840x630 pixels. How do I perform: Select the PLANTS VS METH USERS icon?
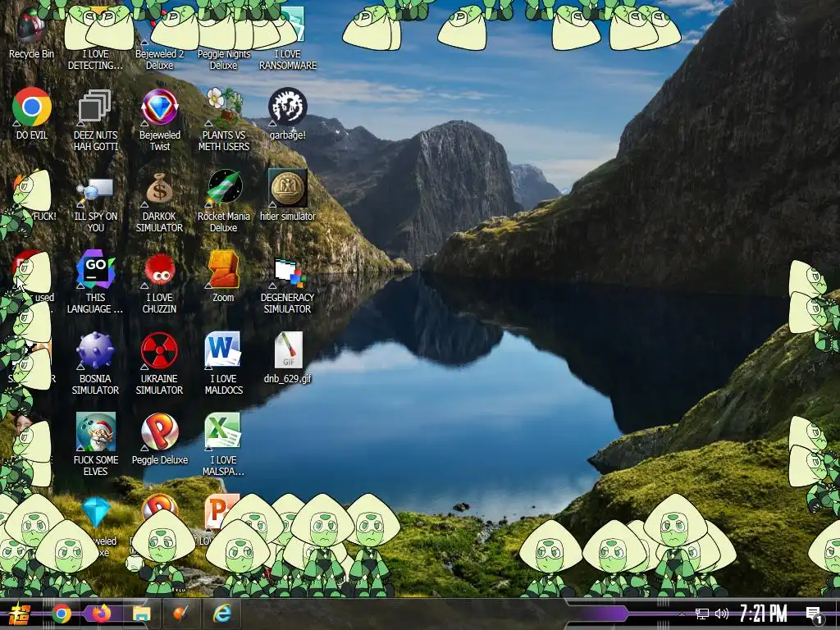point(224,119)
